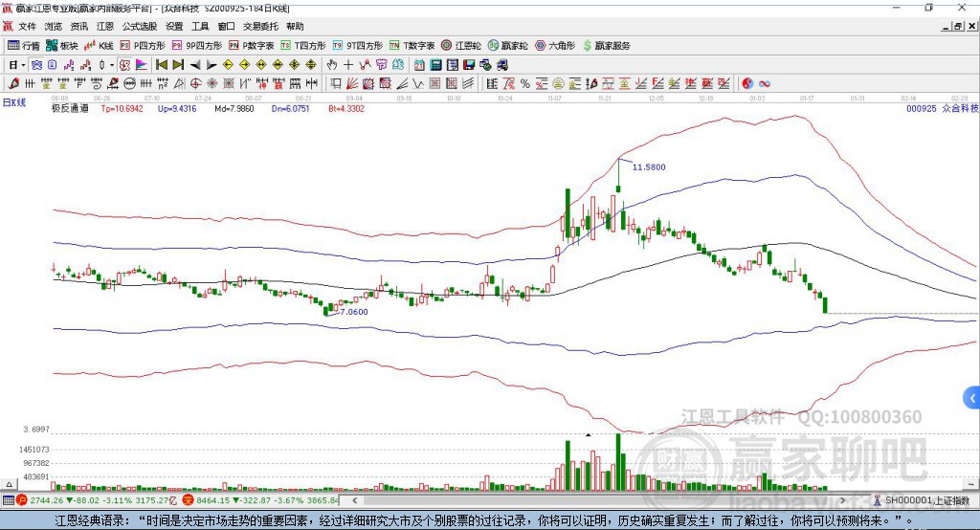This screenshot has width=980, height=530.
Task: Click the 7.0600 low price label
Action: pyautogui.click(x=354, y=311)
